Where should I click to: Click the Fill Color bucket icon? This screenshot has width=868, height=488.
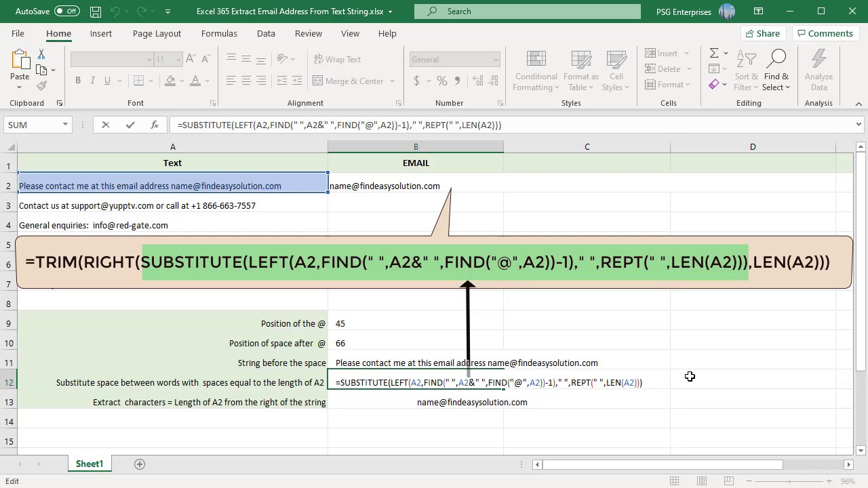pyautogui.click(x=171, y=81)
